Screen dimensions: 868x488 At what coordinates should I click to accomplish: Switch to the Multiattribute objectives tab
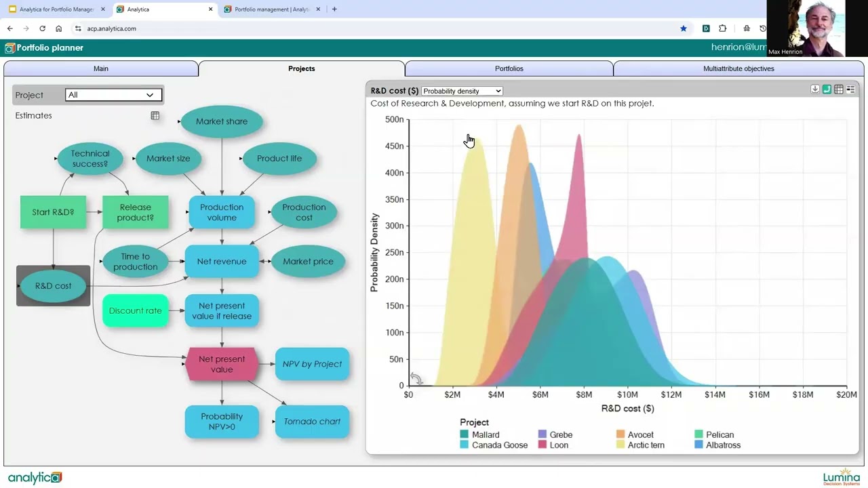(738, 68)
